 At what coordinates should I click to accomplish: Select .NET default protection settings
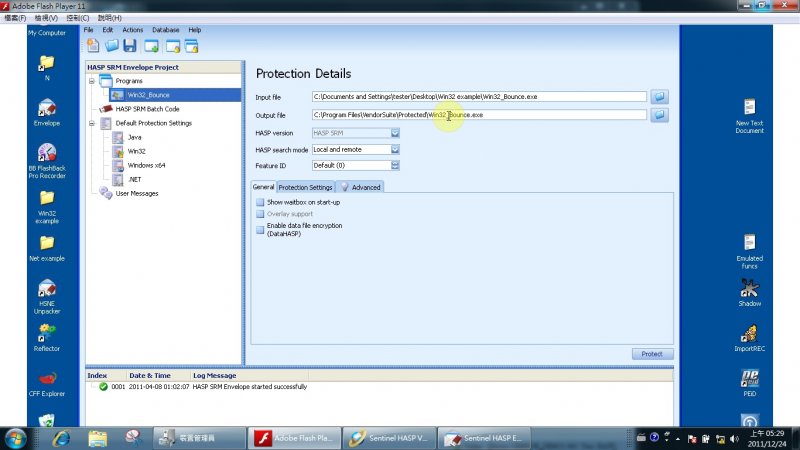coord(134,180)
